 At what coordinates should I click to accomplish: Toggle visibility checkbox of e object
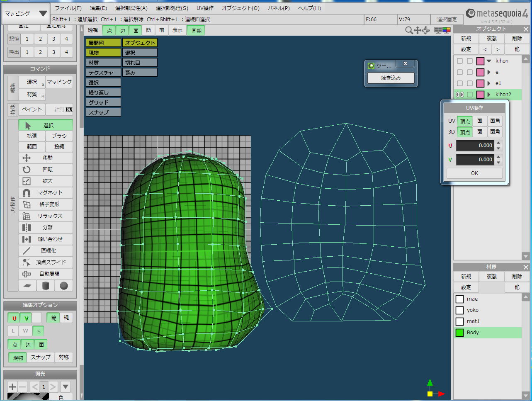460,72
